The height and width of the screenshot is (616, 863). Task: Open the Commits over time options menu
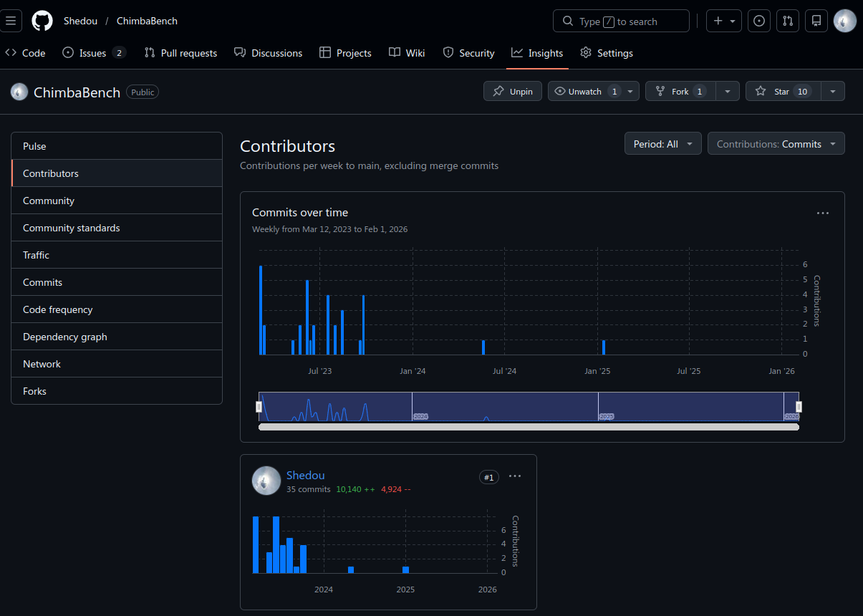[823, 213]
